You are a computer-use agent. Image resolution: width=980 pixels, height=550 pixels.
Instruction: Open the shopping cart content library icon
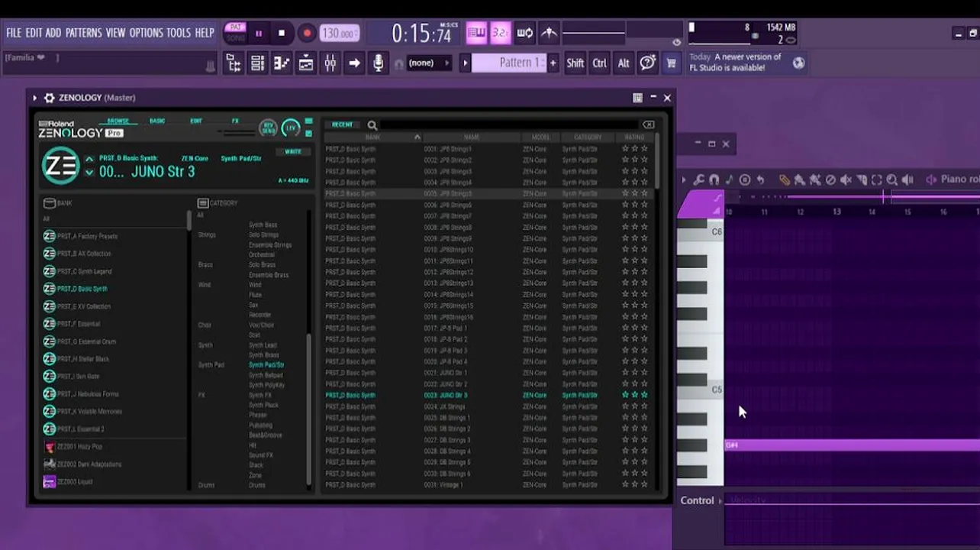pos(671,63)
